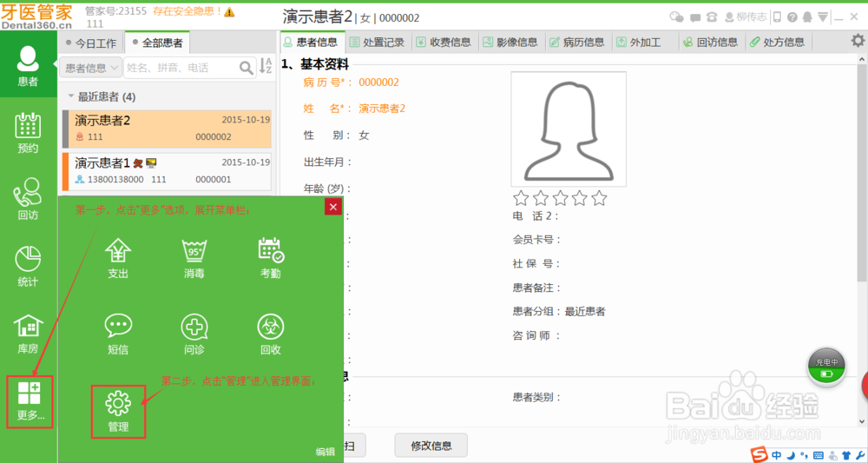Click the magnifier search icon

(x=247, y=68)
